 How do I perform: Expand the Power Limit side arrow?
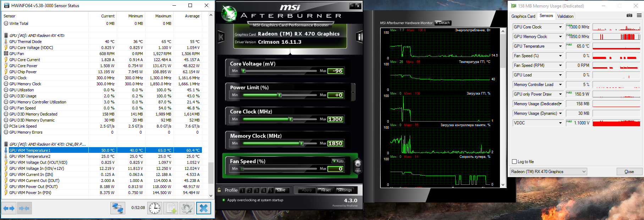click(353, 92)
